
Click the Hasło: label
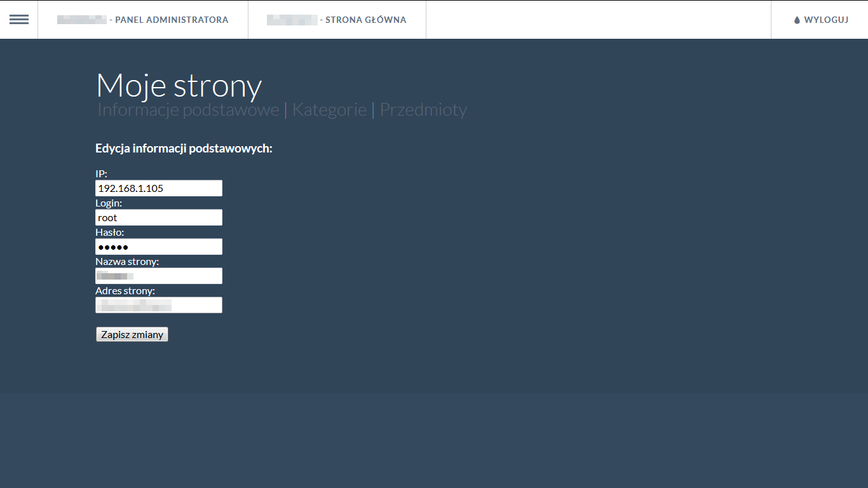coord(110,233)
